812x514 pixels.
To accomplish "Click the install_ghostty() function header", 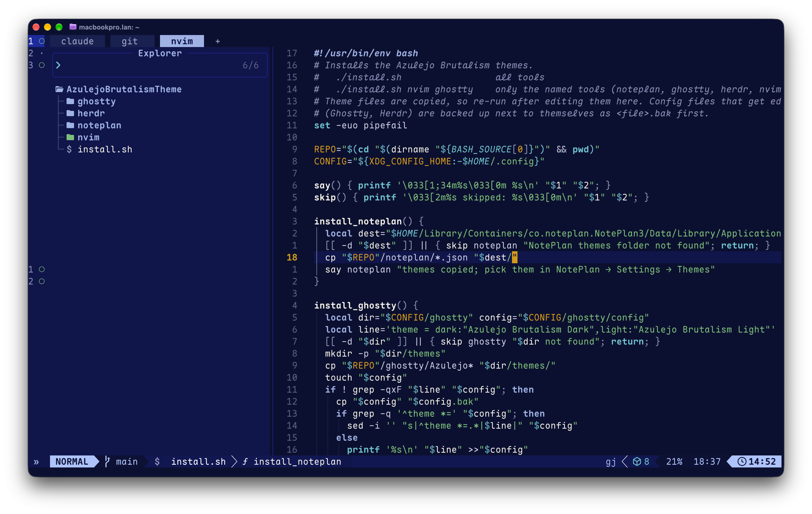I will coord(366,306).
